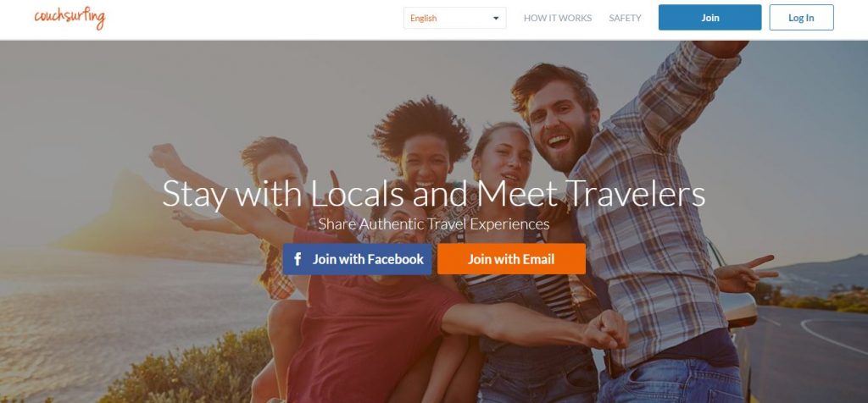Choose the orange Join with Email button
Image resolution: width=868 pixels, height=403 pixels.
coord(511,259)
